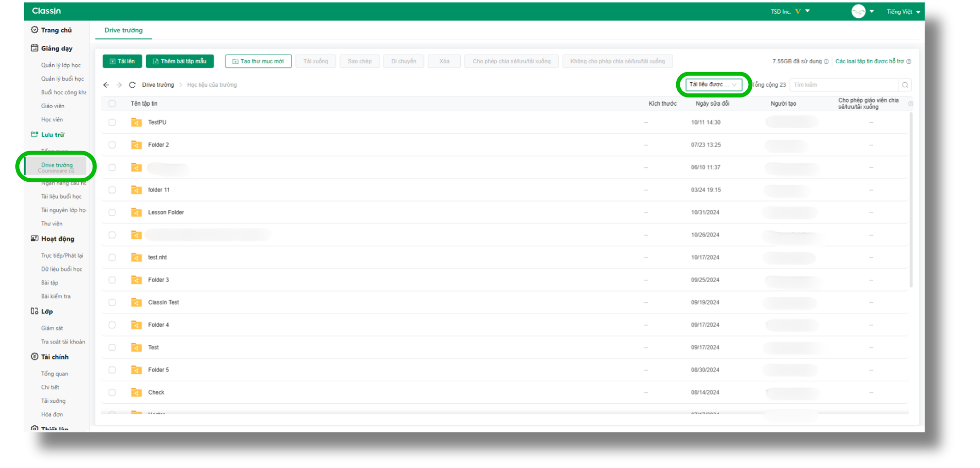
Task: Click the Tải lên upload button
Action: [123, 61]
